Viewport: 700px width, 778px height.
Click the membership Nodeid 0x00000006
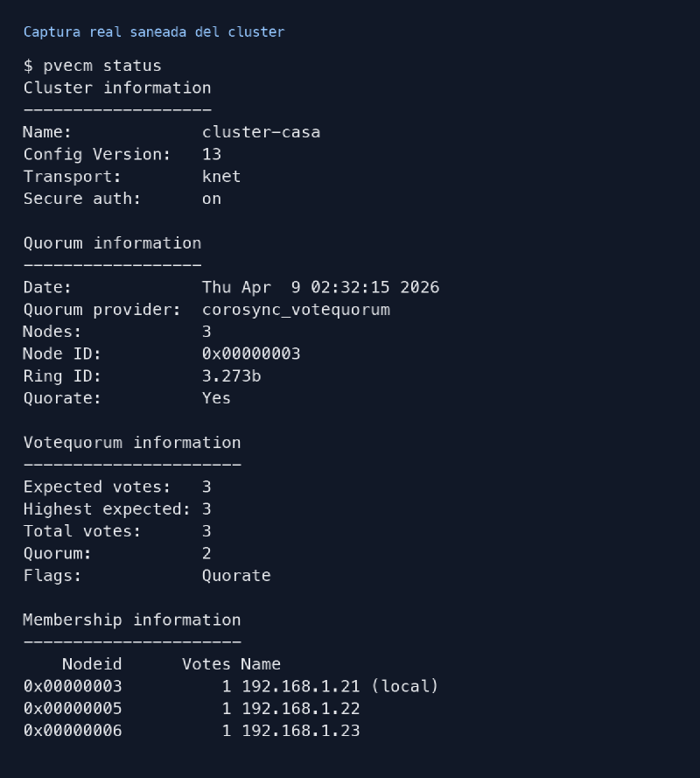pos(73,730)
